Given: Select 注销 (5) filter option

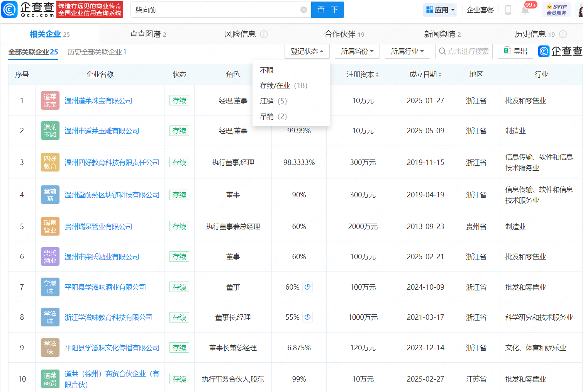Looking at the screenshot, I should [273, 101].
